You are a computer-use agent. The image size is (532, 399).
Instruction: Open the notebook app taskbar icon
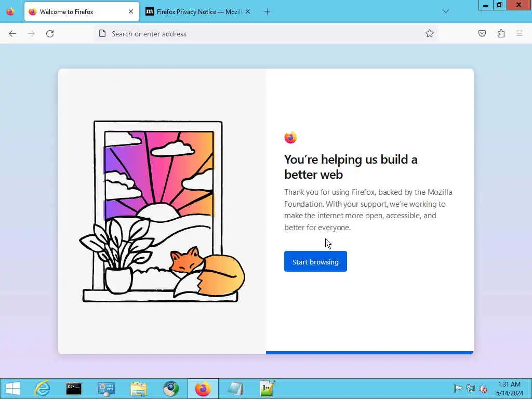[235, 389]
